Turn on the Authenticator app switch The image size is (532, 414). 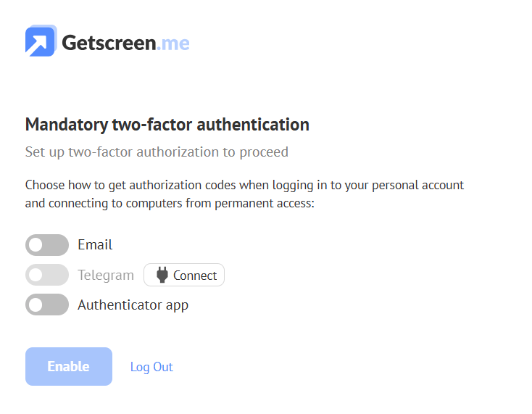point(47,305)
